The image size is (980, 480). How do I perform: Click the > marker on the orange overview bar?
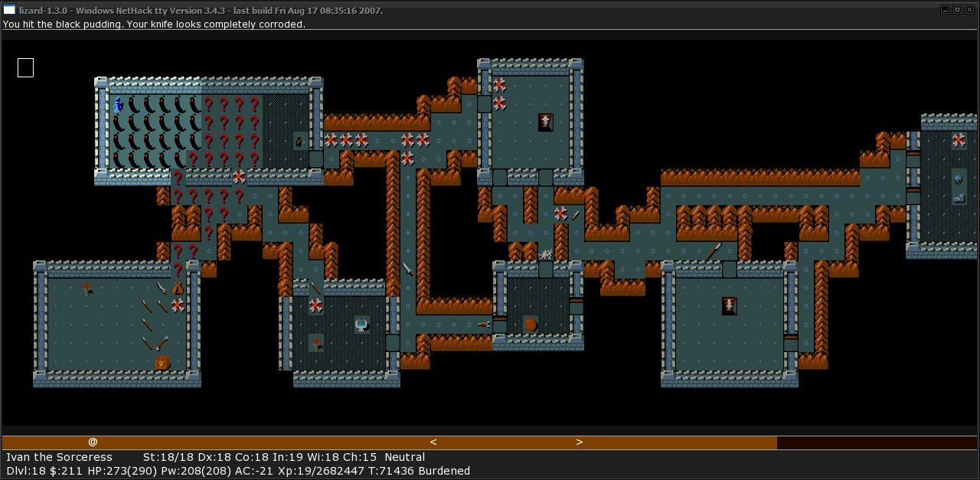pos(580,442)
